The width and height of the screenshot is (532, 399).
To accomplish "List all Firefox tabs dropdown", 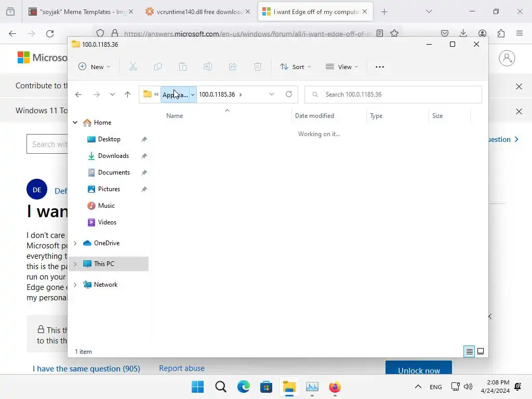I will click(x=429, y=11).
